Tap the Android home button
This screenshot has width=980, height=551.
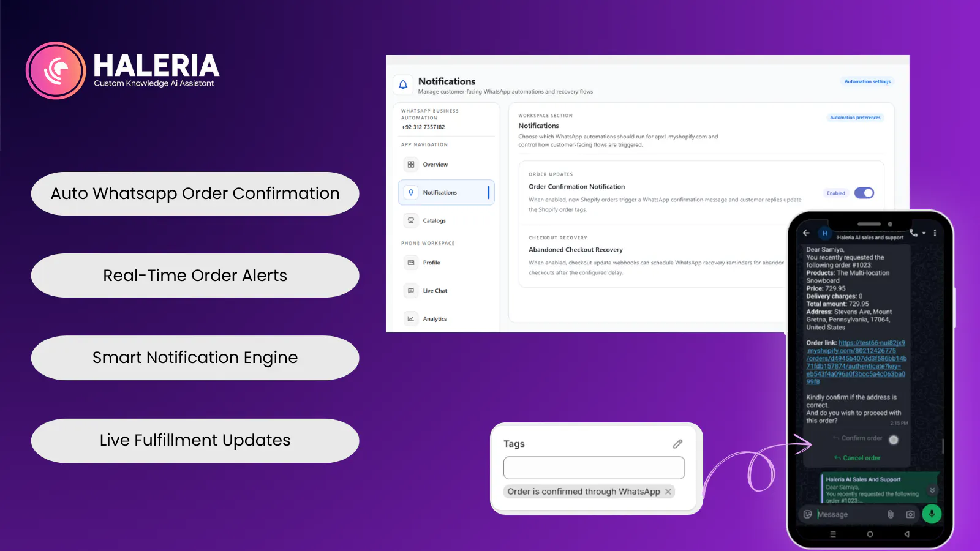870,534
